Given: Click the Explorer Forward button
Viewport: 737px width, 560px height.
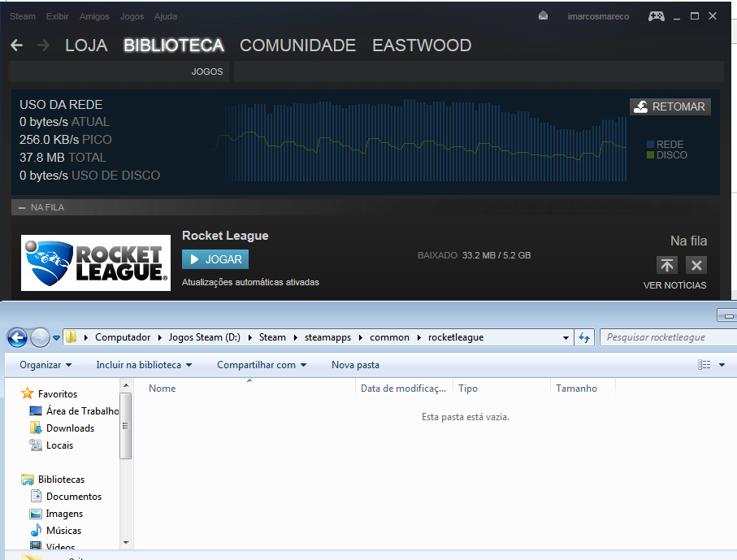Looking at the screenshot, I should (40, 337).
